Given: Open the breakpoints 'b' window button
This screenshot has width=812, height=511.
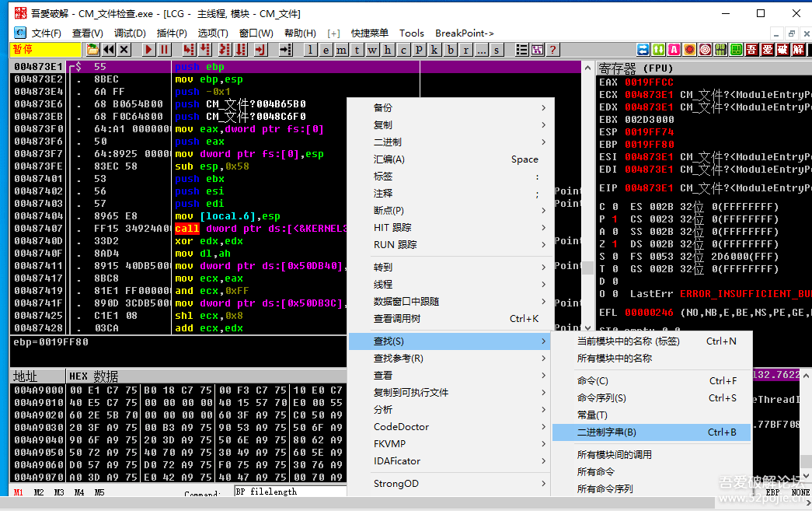Looking at the screenshot, I should tap(450, 50).
